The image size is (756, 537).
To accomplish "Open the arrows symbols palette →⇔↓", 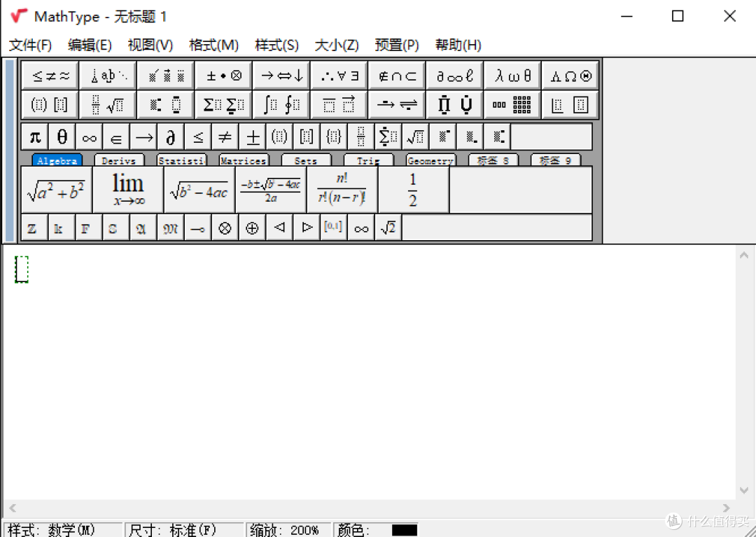I will click(281, 74).
